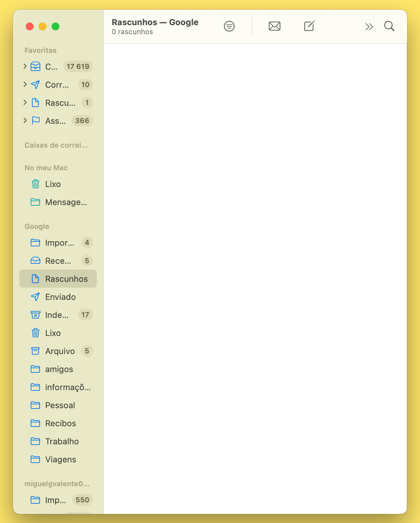Expand the favorites Ass... flagged mailbox
The width and height of the screenshot is (420, 523).
click(25, 121)
